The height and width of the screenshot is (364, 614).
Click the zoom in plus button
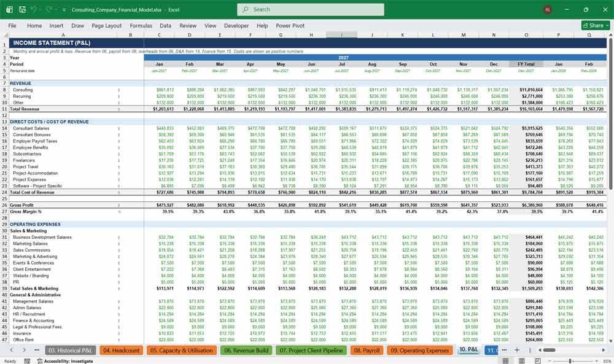pos(596,361)
